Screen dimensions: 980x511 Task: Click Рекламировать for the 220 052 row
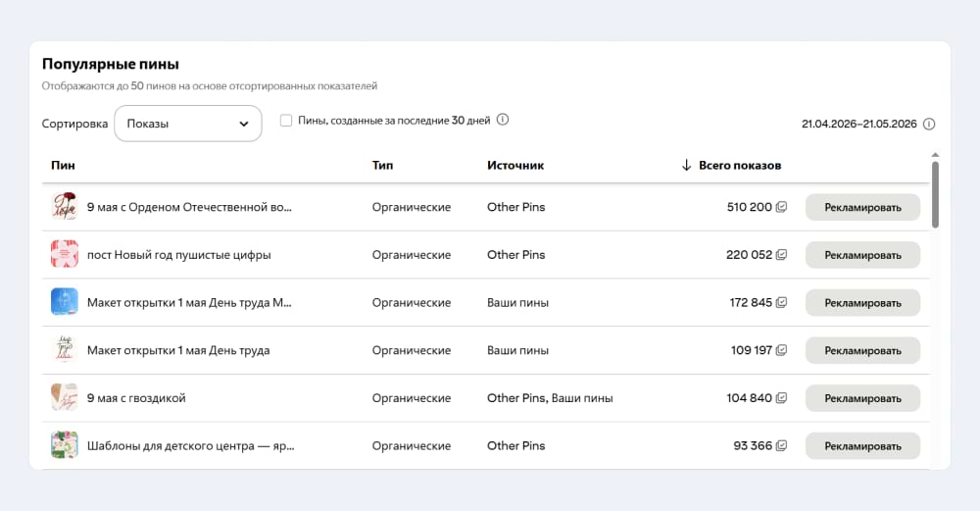pos(862,255)
